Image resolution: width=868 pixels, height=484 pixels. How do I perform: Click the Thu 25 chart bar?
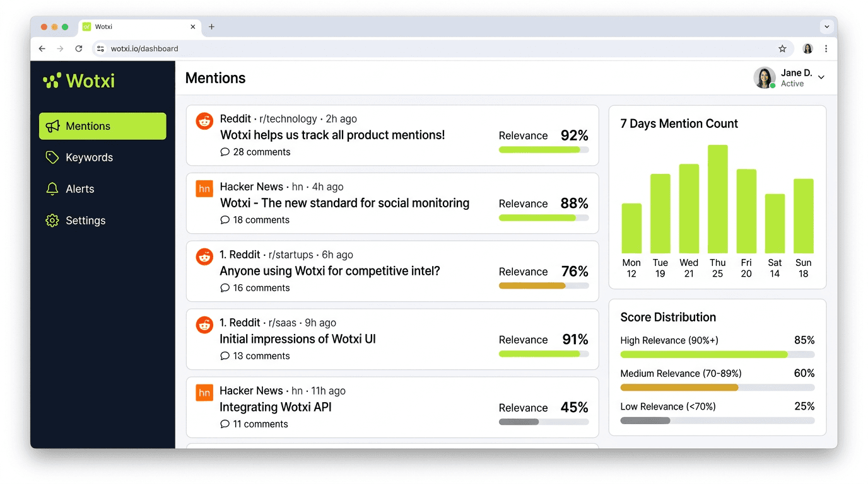[718, 199]
